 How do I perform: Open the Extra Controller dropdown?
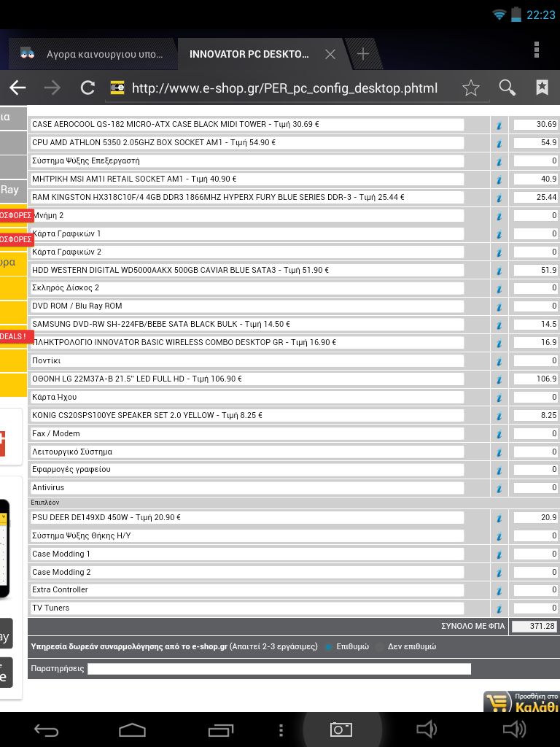click(x=246, y=589)
